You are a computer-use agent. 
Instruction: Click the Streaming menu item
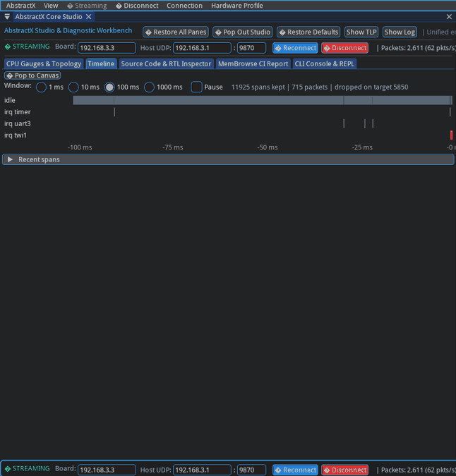tap(87, 6)
